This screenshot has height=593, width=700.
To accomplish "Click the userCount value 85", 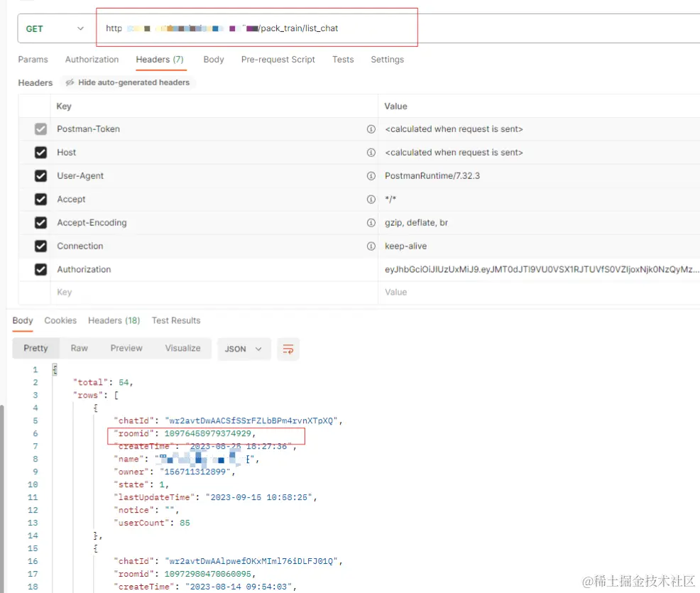I will pyautogui.click(x=185, y=523).
